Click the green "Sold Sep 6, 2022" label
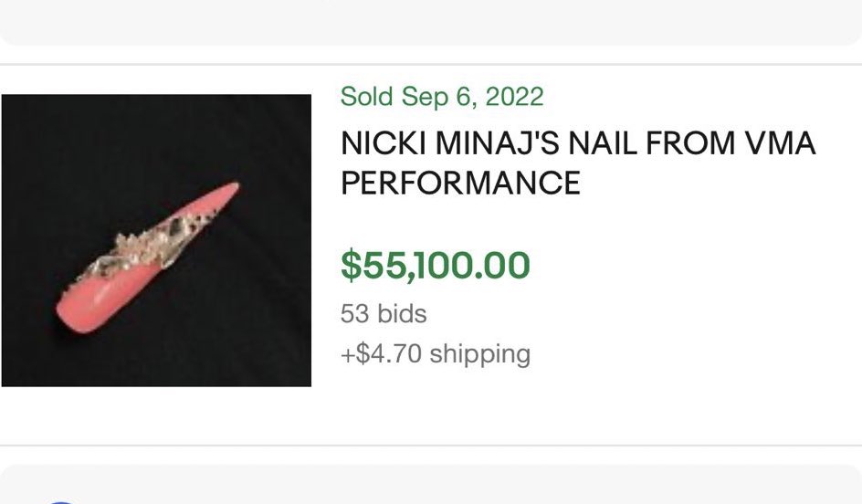This screenshot has width=862, height=504. 441,96
